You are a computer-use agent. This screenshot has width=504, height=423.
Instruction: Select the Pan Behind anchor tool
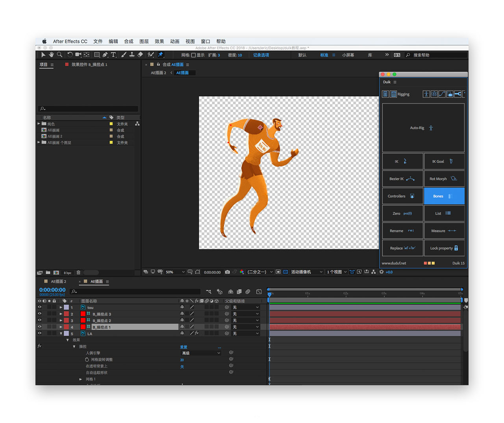coord(86,55)
